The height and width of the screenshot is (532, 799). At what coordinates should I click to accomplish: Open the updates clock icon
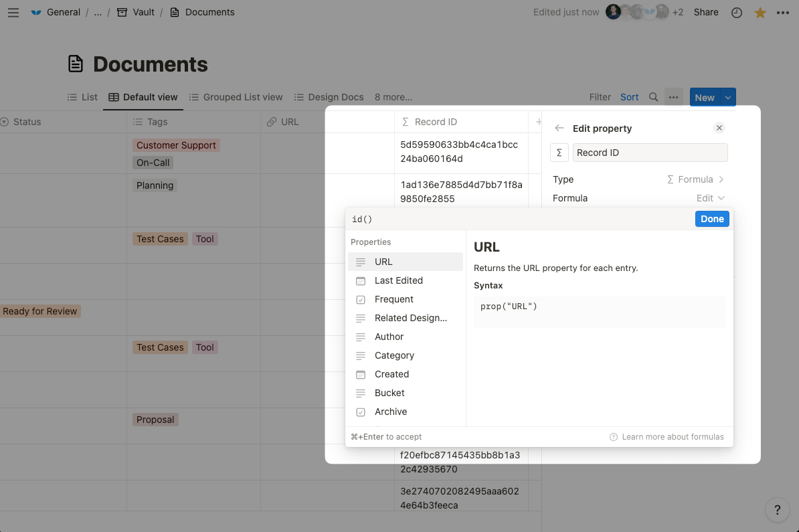coord(737,12)
